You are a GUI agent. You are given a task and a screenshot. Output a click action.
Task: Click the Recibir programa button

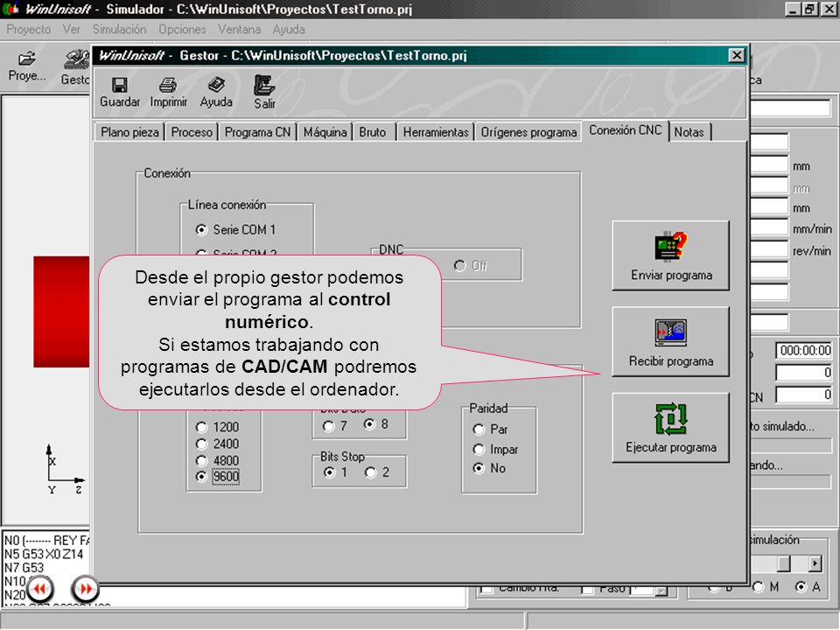[x=671, y=342]
